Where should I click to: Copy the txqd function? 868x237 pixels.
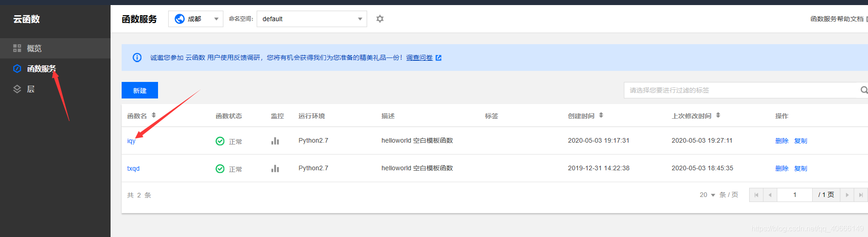(x=801, y=168)
